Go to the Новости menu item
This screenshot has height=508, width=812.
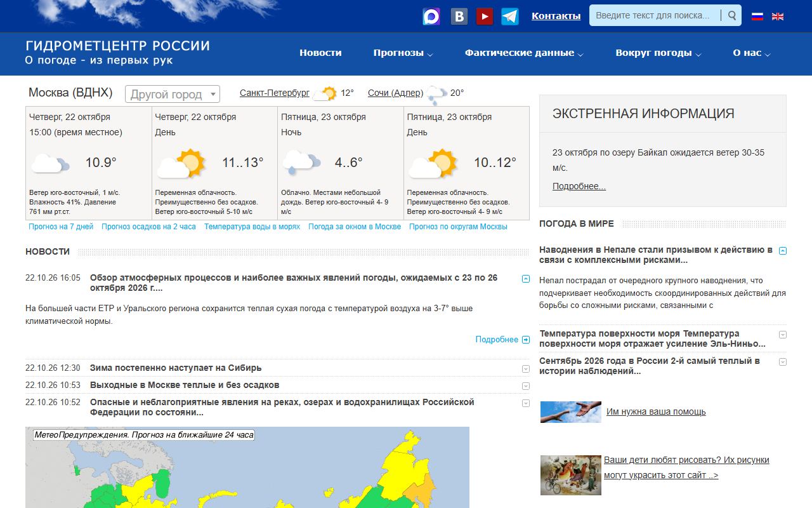pos(320,53)
